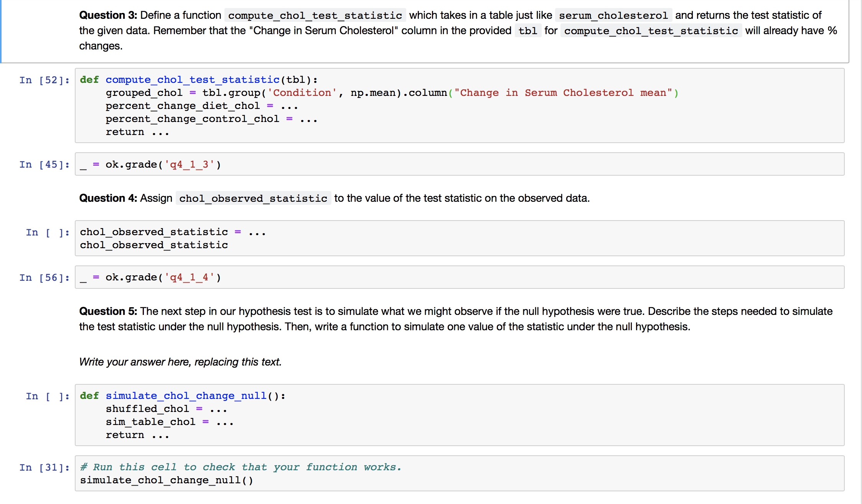Screen dimensions: 862x504
Task: Click the In [56] prompt label
Action: tap(44, 277)
